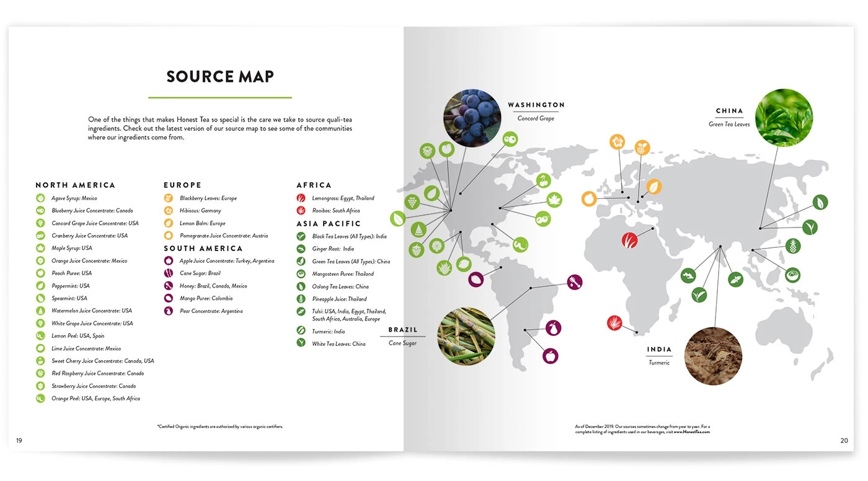Click the icon next to Turmeric: India
Screen dimensions: 868x481
pyautogui.click(x=301, y=331)
